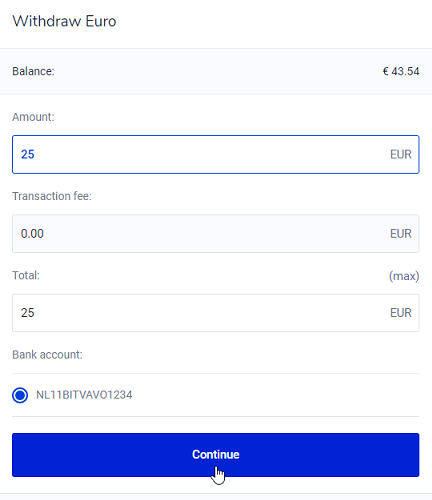Image resolution: width=432 pixels, height=500 pixels.
Task: Click the Amount label
Action: pyautogui.click(x=33, y=117)
